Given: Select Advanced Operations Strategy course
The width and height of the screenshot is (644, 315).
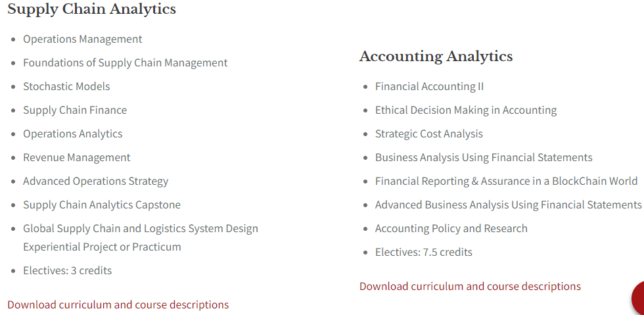Looking at the screenshot, I should click(96, 182).
